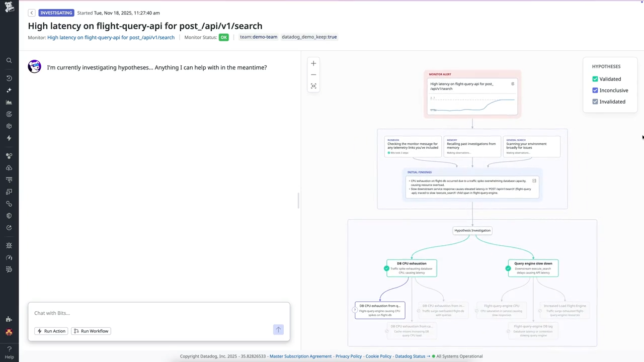644x362 pixels.
Task: Select the DB CPU exhaustion from q... node
Action: pyautogui.click(x=380, y=310)
